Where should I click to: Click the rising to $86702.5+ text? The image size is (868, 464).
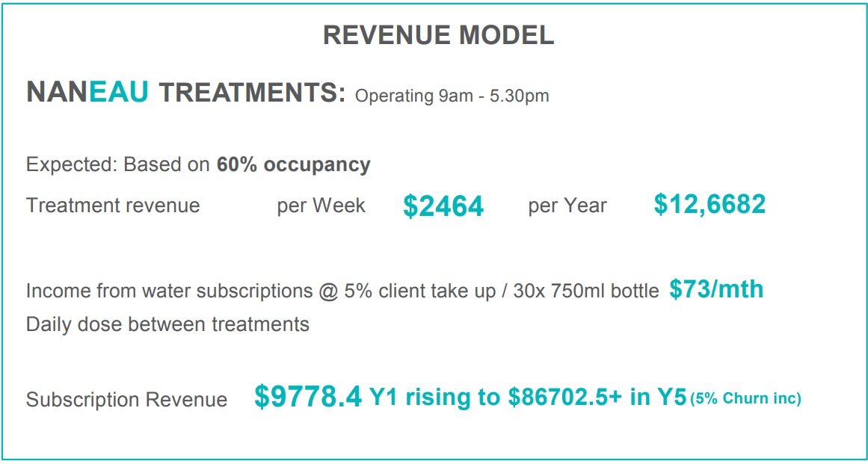pyautogui.click(x=514, y=397)
